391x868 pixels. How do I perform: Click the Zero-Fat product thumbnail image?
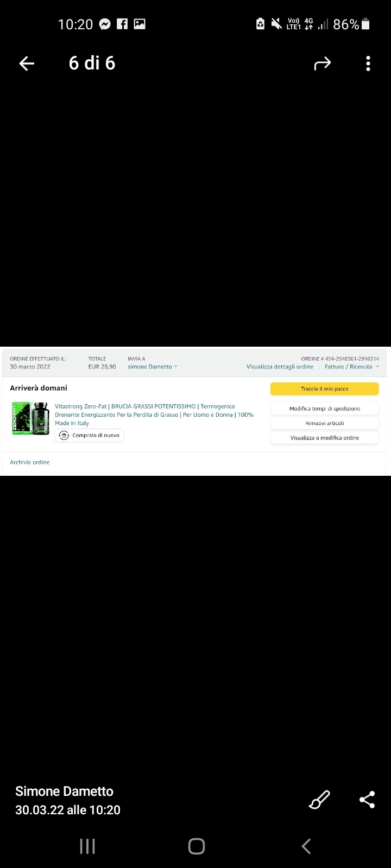[30, 418]
